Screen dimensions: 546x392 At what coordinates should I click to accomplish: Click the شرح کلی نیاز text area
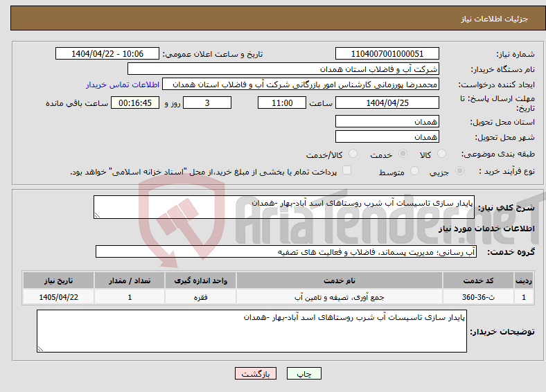click(284, 207)
